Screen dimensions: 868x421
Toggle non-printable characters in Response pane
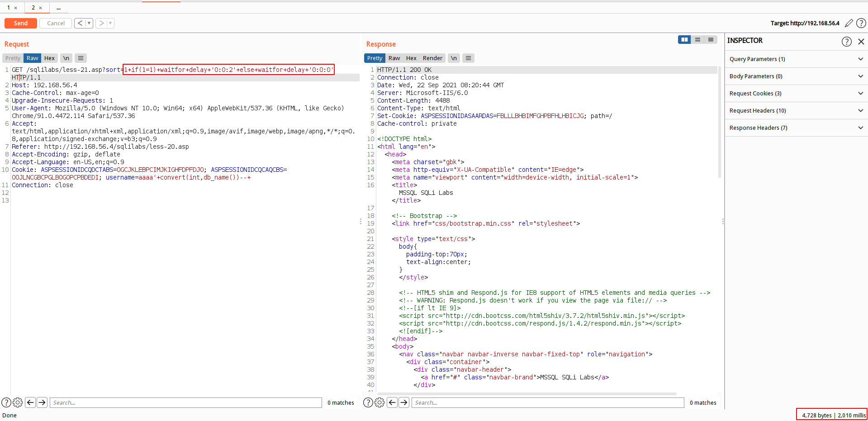454,58
